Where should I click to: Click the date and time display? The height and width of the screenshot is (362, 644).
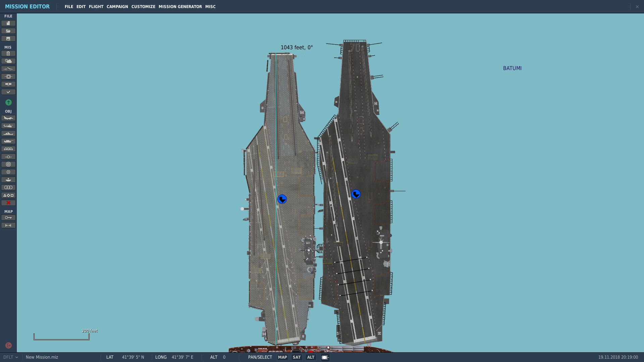pyautogui.click(x=618, y=357)
